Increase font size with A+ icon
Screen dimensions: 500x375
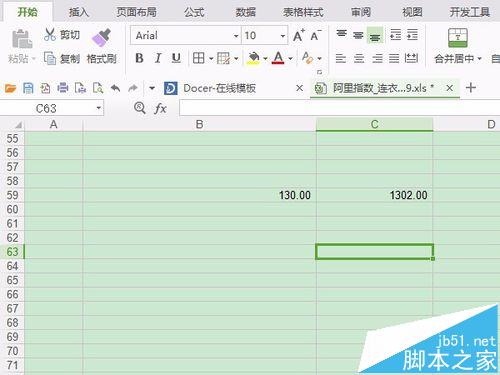299,35
